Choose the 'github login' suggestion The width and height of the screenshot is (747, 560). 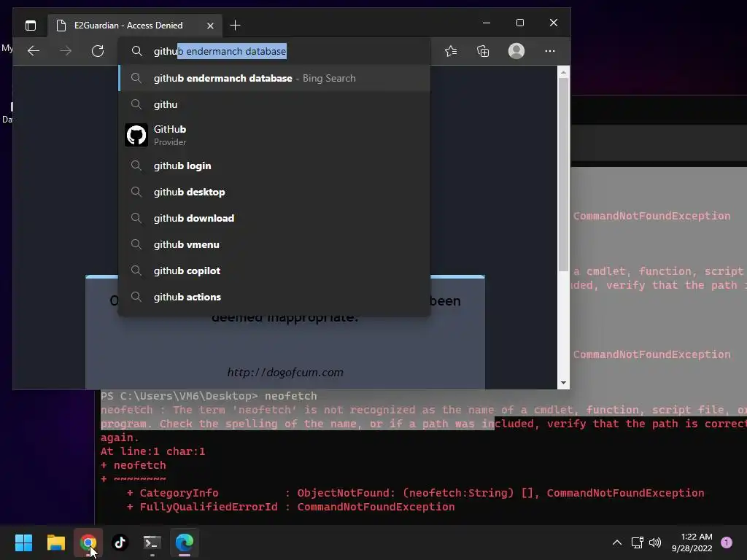point(274,166)
